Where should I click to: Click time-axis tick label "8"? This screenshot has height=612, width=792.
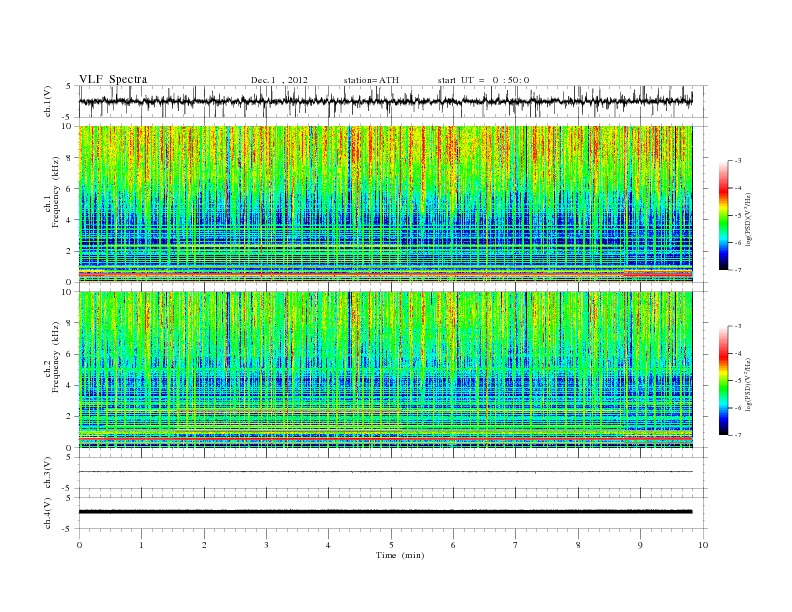tap(578, 545)
